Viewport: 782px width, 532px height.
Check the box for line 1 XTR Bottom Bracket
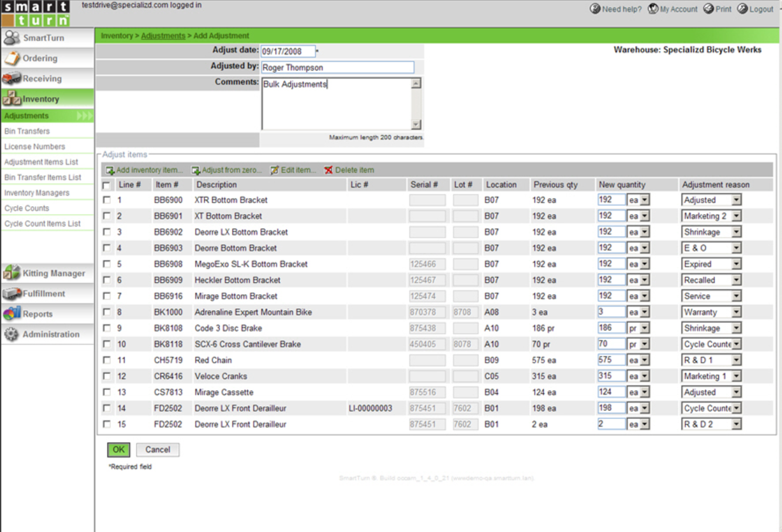106,200
